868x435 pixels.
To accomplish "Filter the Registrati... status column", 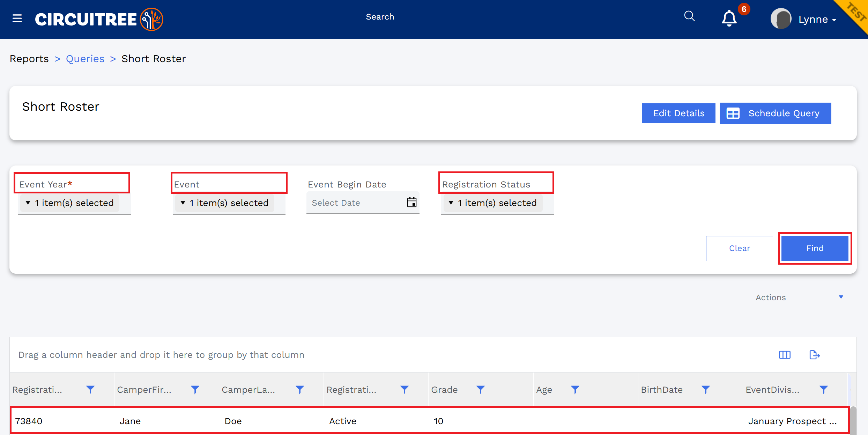I will point(405,390).
